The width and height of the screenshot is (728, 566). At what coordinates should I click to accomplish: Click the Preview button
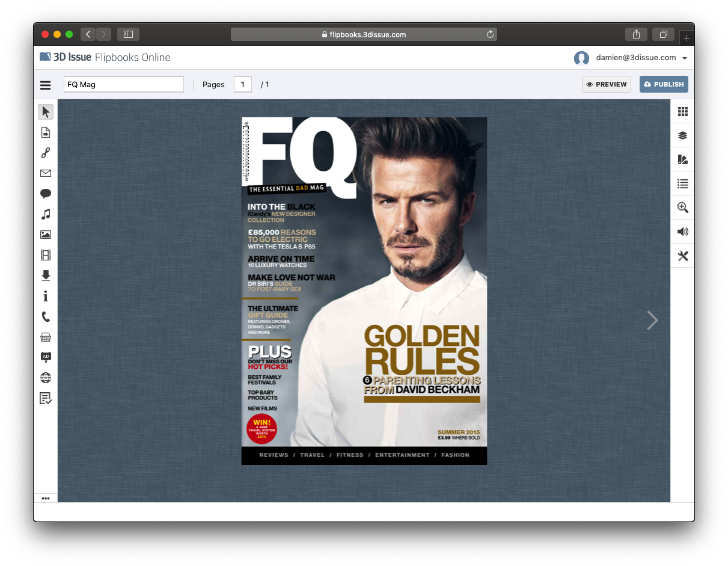point(606,84)
